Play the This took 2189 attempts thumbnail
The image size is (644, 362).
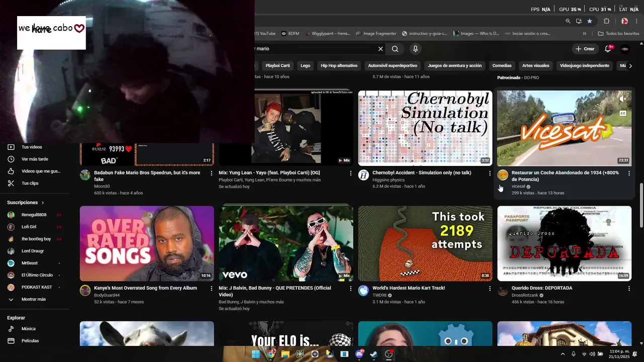click(x=425, y=243)
